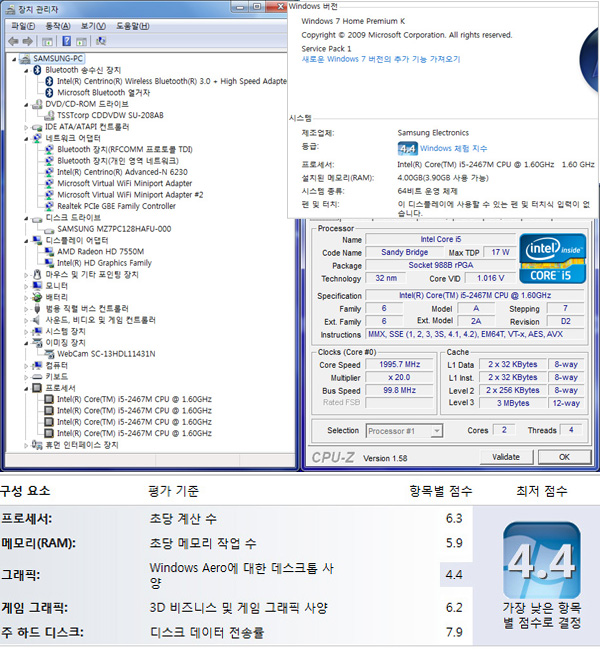Click the speaker icon for 사운드, 비디오 및 게임 컨트롤러
The image size is (600, 650).
pos(37,320)
